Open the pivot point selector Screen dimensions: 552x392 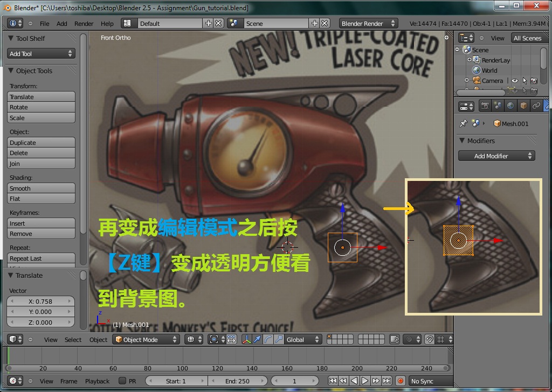pos(217,339)
